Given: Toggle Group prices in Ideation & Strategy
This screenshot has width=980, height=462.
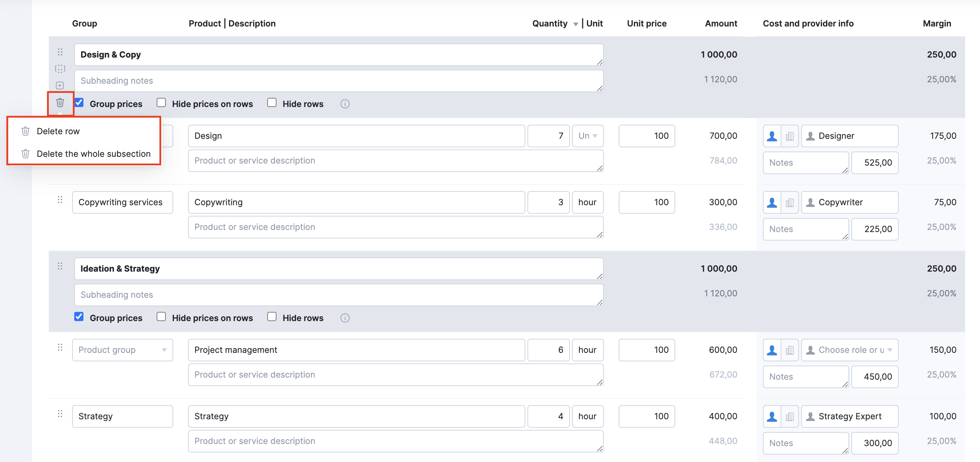Looking at the screenshot, I should pyautogui.click(x=79, y=317).
